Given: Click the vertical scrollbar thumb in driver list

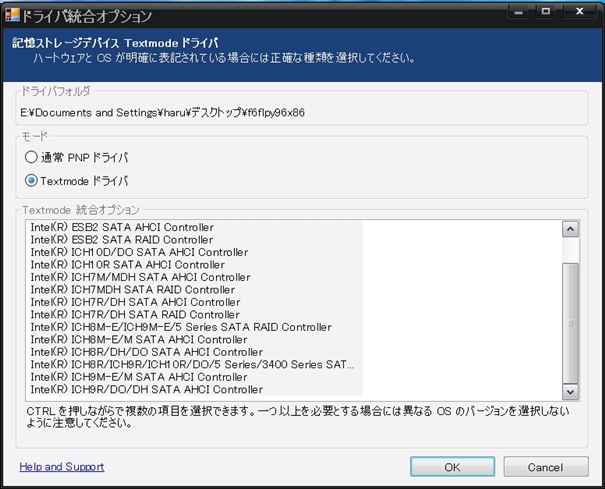Looking at the screenshot, I should (570, 323).
